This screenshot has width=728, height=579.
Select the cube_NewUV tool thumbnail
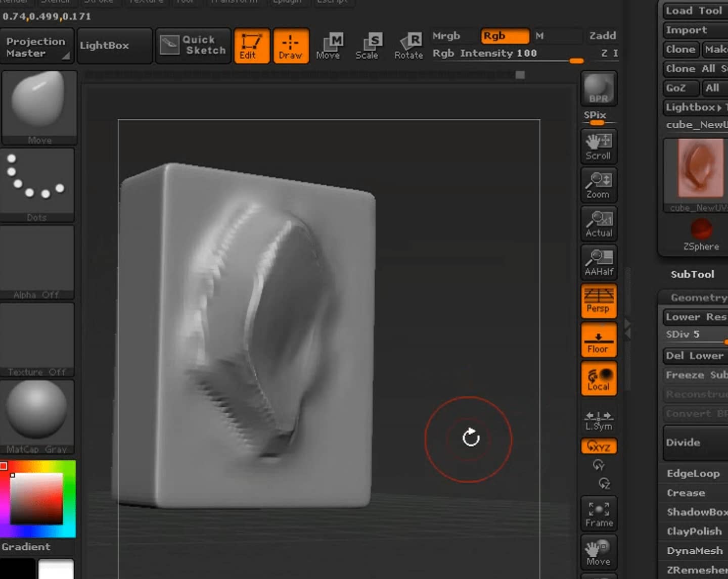tap(700, 168)
